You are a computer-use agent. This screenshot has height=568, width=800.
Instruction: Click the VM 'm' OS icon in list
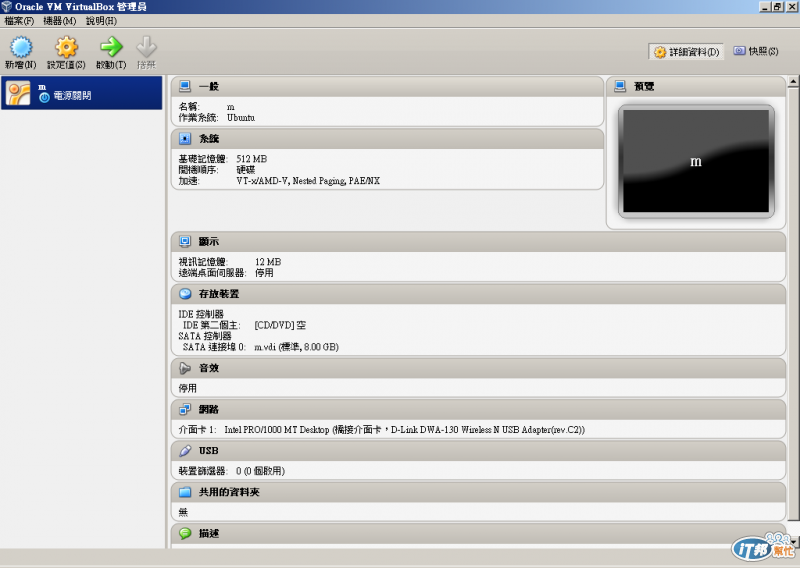pyautogui.click(x=18, y=93)
